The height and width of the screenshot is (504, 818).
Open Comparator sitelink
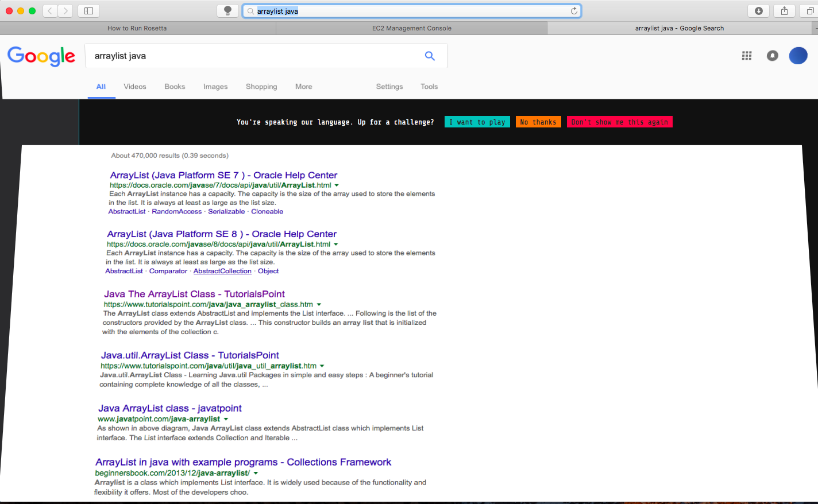[x=168, y=272]
